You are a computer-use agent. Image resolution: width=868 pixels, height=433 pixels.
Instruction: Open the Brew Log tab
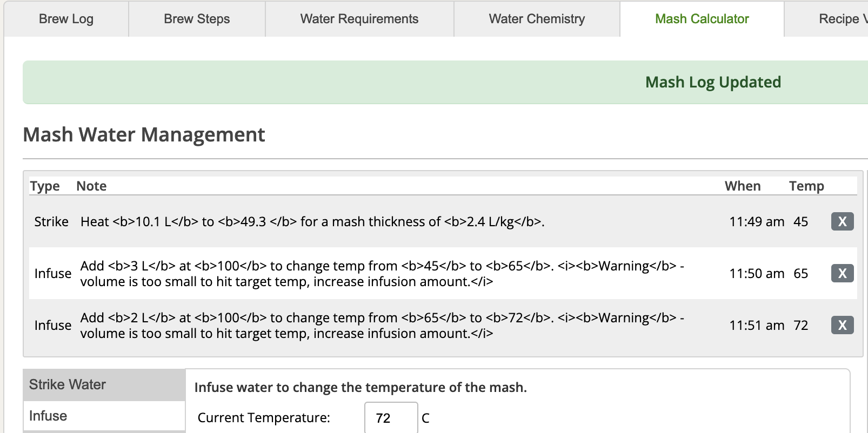66,19
